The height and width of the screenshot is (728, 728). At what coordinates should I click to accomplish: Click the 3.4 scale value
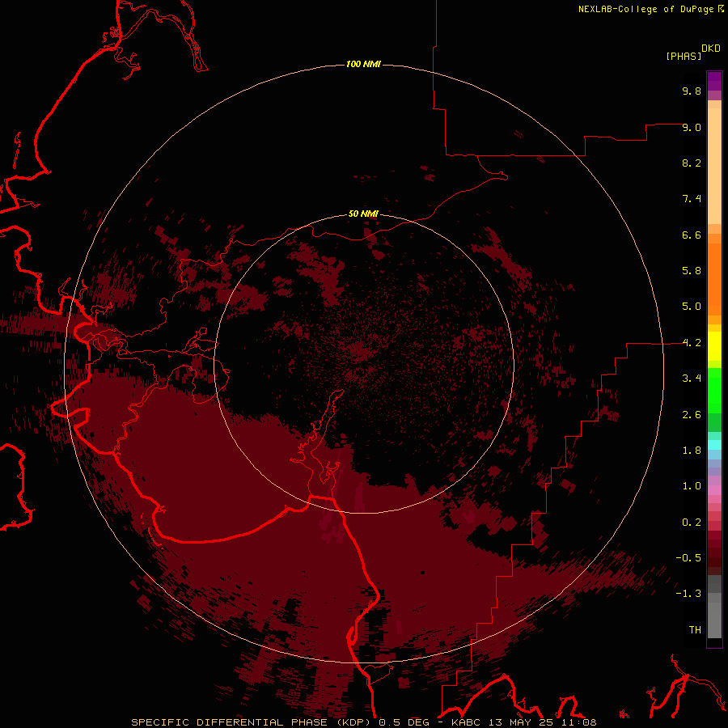coord(692,379)
